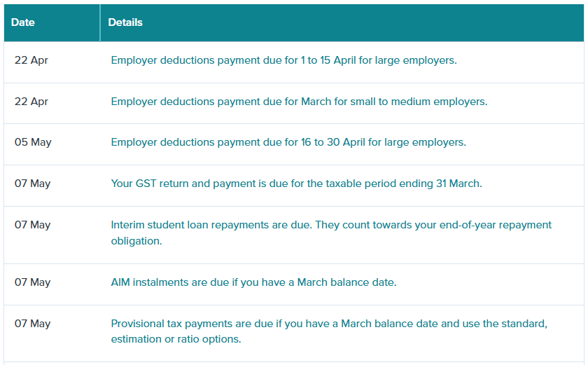Click the 22 Apr date for small to medium employers
The height and width of the screenshot is (365, 588).
click(x=31, y=102)
